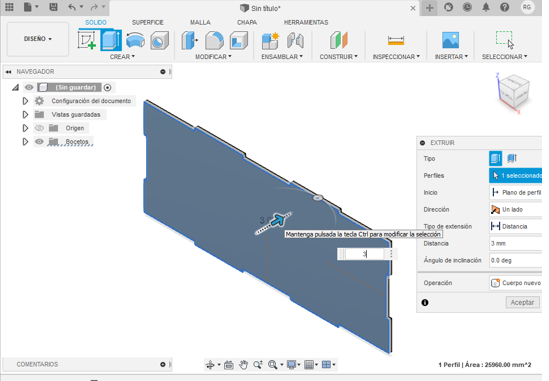
Task: Open the CONSTRUIR menu
Action: [339, 57]
